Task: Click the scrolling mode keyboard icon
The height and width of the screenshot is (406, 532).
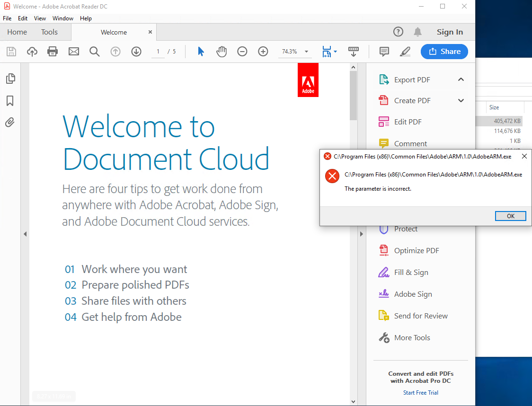Action: pos(354,52)
